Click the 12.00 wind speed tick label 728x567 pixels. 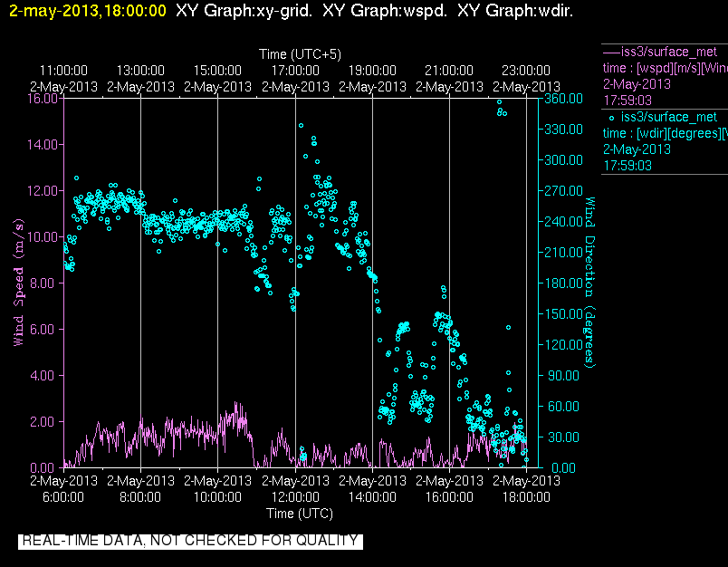(42, 191)
